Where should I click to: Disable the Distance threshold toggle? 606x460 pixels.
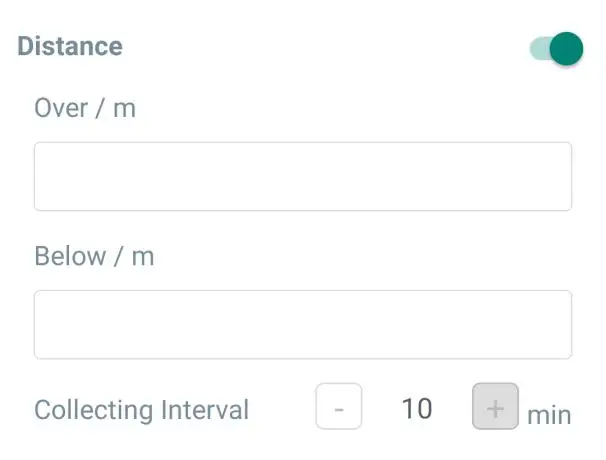click(557, 48)
